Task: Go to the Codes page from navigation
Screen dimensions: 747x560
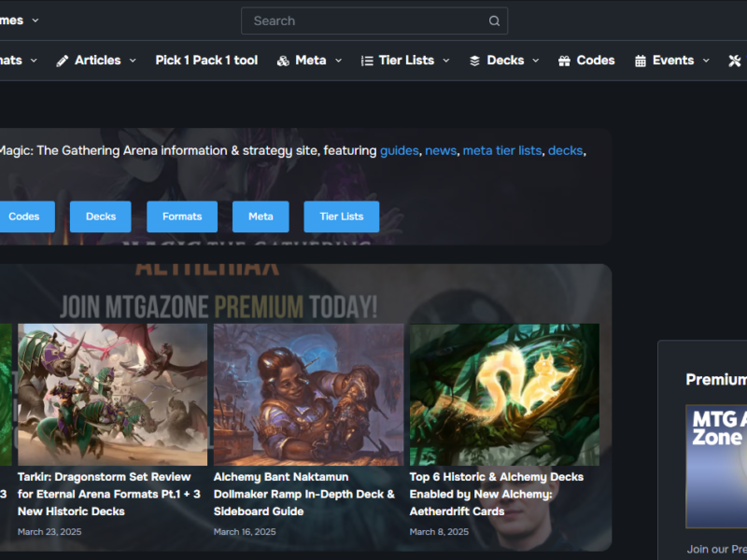Action: (596, 61)
